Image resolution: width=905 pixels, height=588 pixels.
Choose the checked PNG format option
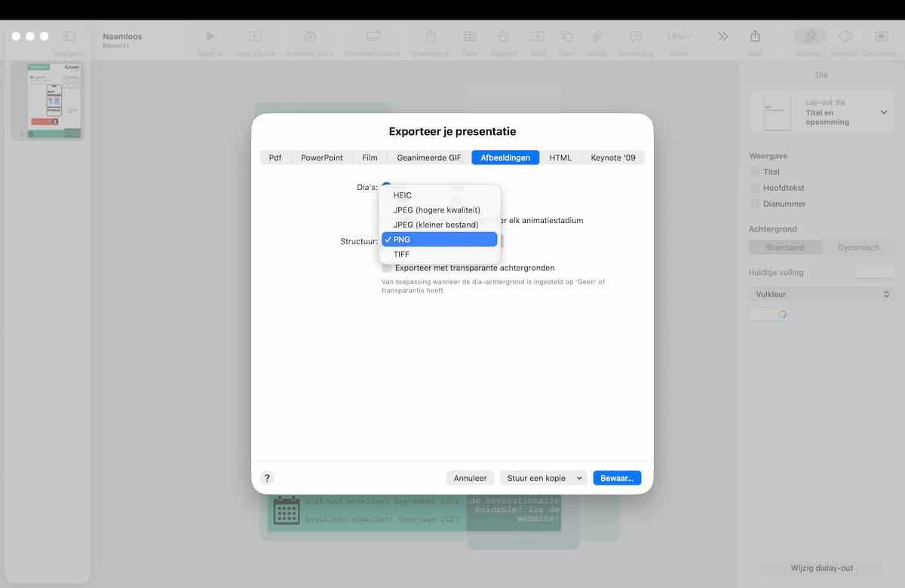439,240
